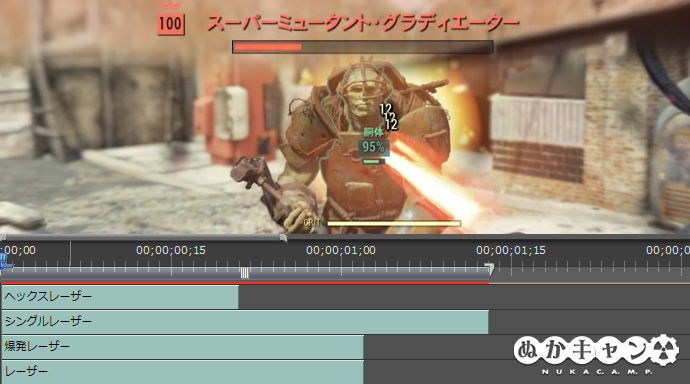Click the 00;00;00;15 timecode on the ruler

point(171,250)
